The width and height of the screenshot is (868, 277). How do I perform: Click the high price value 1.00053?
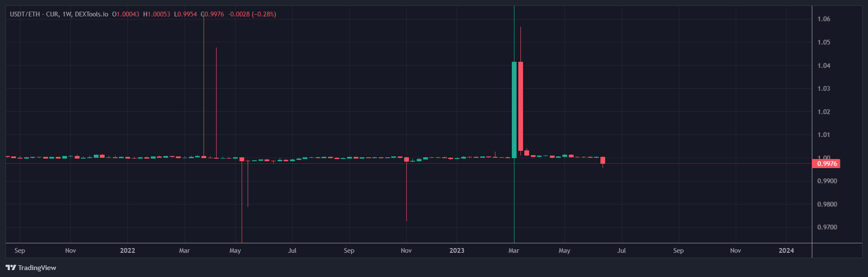tap(158, 14)
